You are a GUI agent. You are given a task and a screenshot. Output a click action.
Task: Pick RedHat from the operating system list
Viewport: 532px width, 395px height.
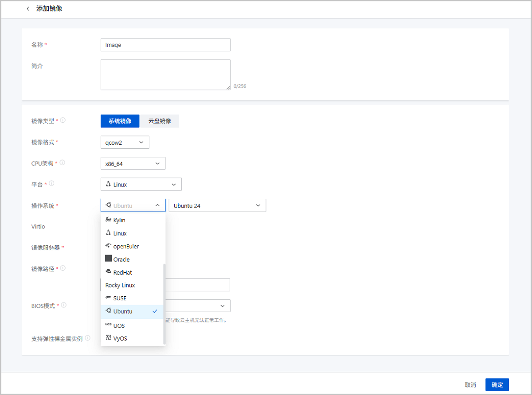(x=122, y=272)
